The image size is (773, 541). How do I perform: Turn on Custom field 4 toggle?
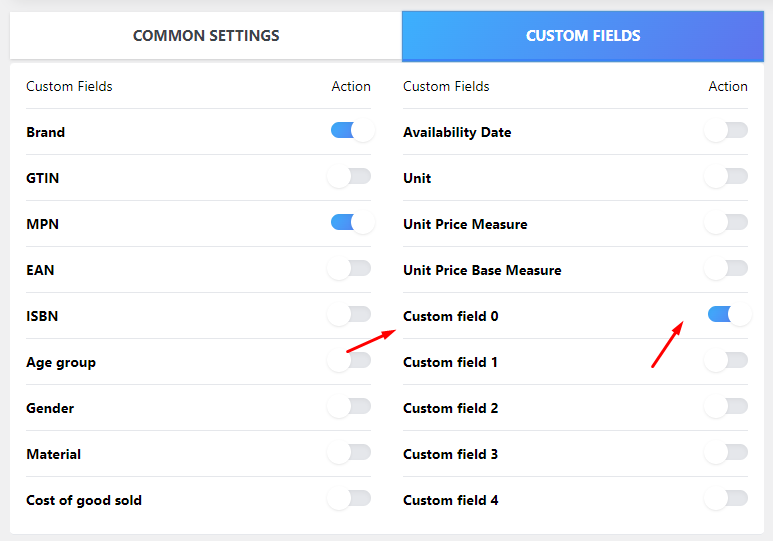(727, 499)
